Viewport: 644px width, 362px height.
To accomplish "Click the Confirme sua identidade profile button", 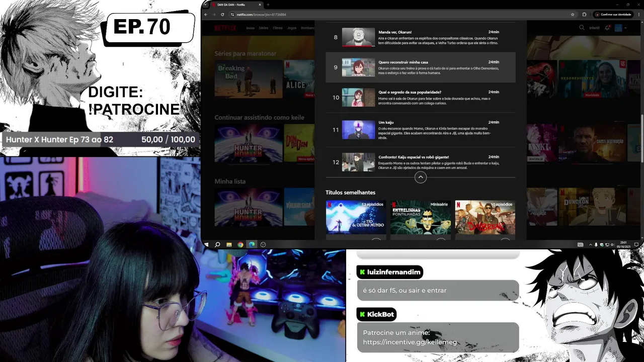I will pyautogui.click(x=613, y=15).
